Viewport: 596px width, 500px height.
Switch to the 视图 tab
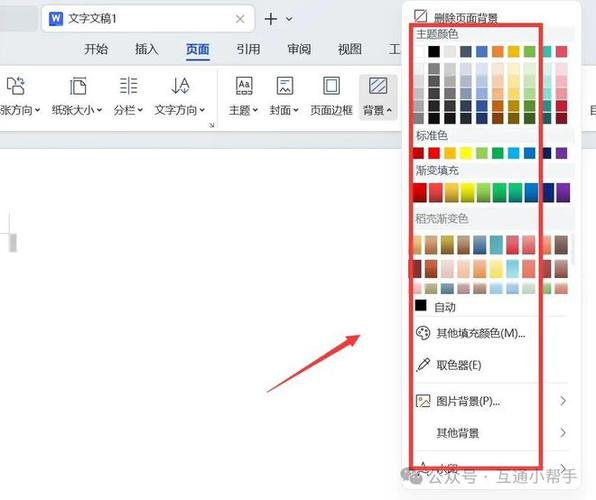(350, 49)
